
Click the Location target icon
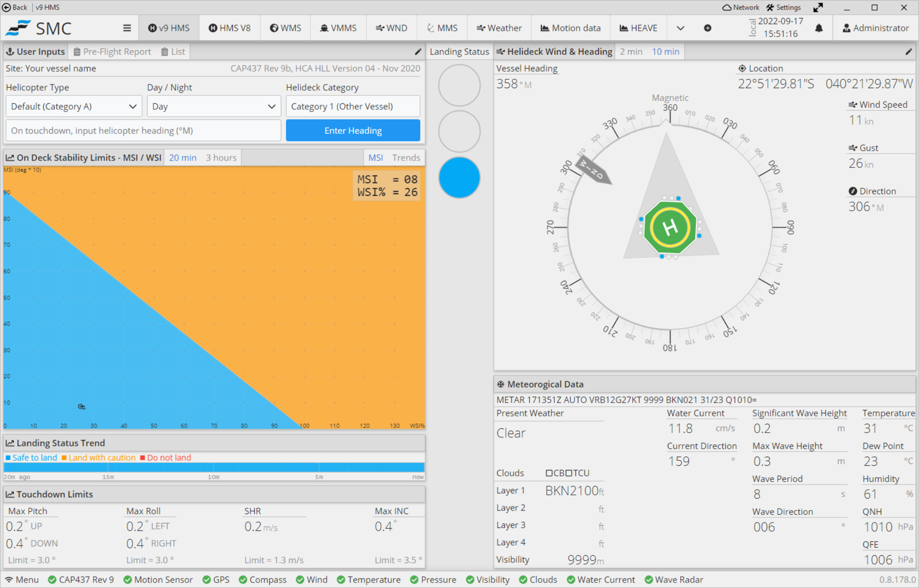tap(742, 68)
